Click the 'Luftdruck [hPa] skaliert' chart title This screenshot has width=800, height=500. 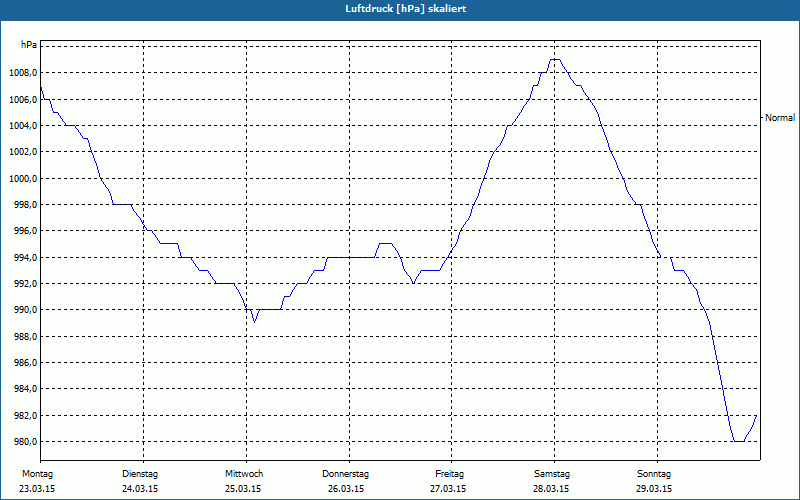405,9
